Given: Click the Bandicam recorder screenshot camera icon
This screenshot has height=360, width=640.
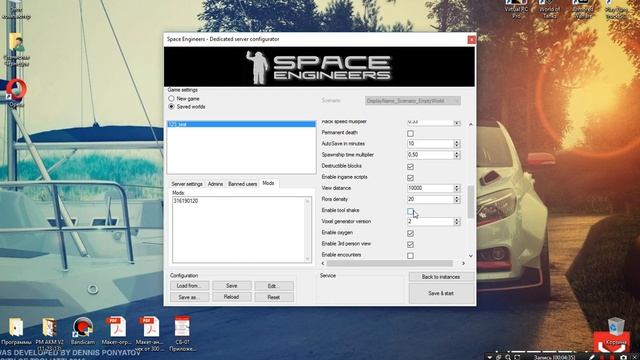Looking at the screenshot, I should (x=623, y=357).
